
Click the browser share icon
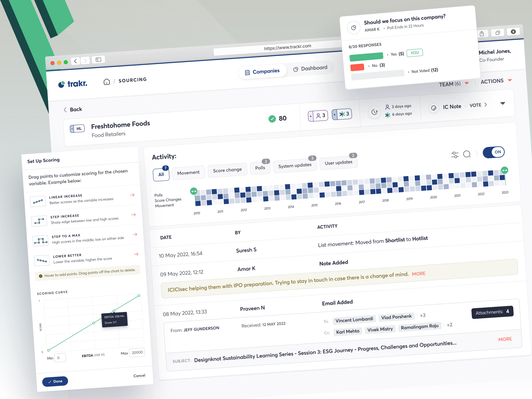(x=482, y=34)
